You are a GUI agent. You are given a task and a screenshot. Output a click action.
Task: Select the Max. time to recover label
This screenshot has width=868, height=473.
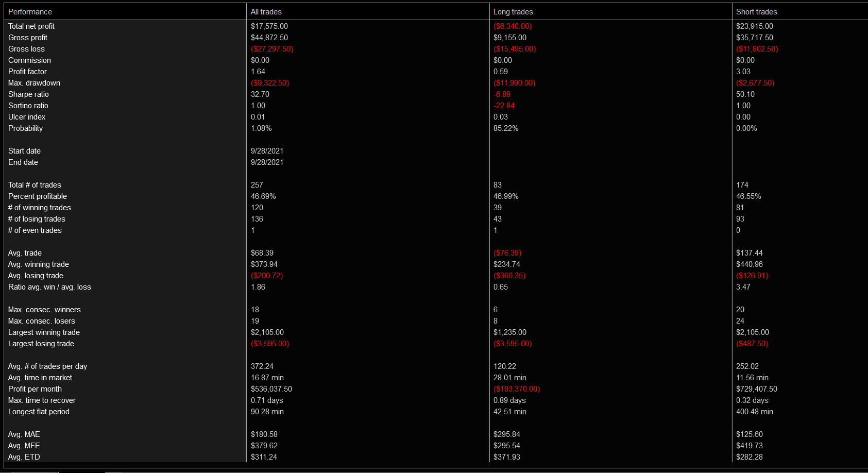[x=42, y=400]
